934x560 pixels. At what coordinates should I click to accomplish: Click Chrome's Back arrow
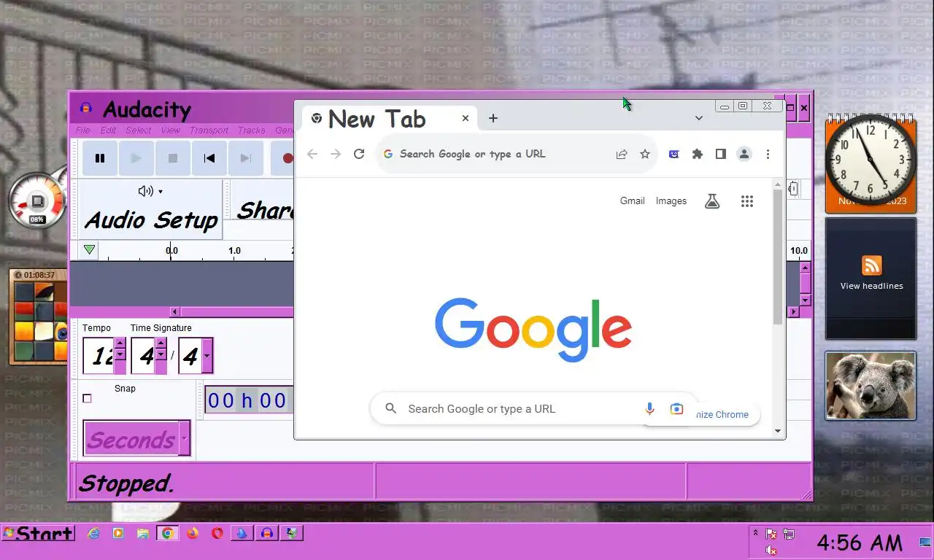[312, 154]
